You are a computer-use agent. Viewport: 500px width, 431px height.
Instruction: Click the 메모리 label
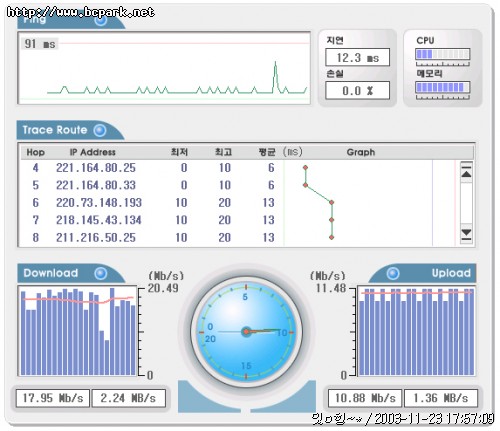coord(429,73)
